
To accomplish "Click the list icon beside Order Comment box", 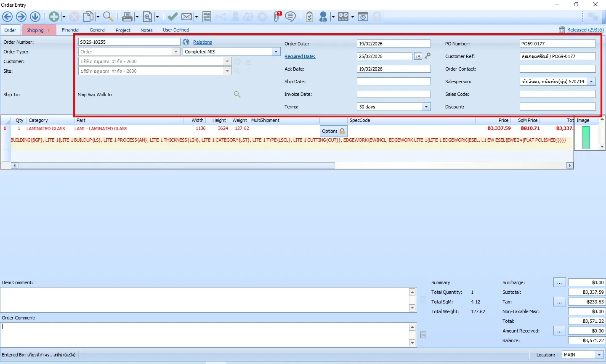I will point(423,335).
